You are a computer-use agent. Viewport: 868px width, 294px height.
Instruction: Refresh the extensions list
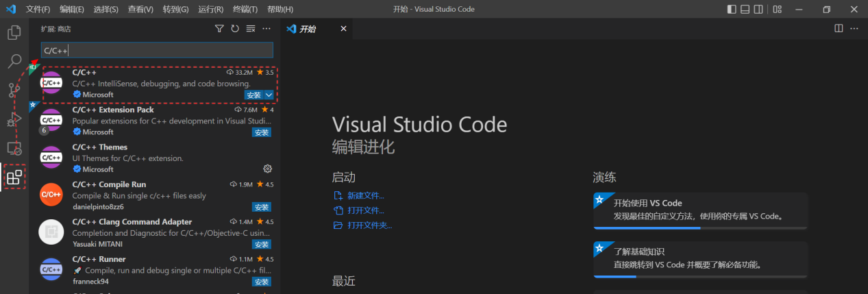click(235, 29)
